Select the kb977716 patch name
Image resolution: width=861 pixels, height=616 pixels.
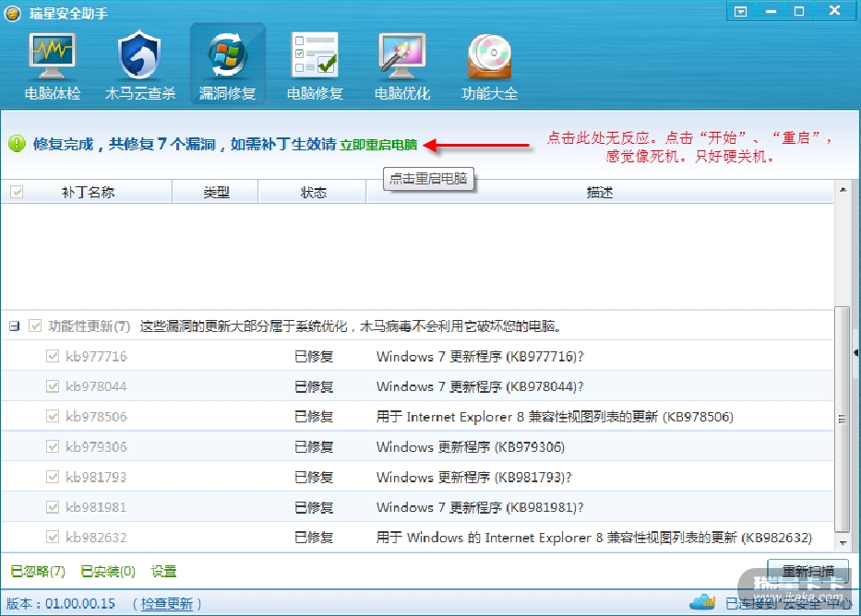pos(96,357)
